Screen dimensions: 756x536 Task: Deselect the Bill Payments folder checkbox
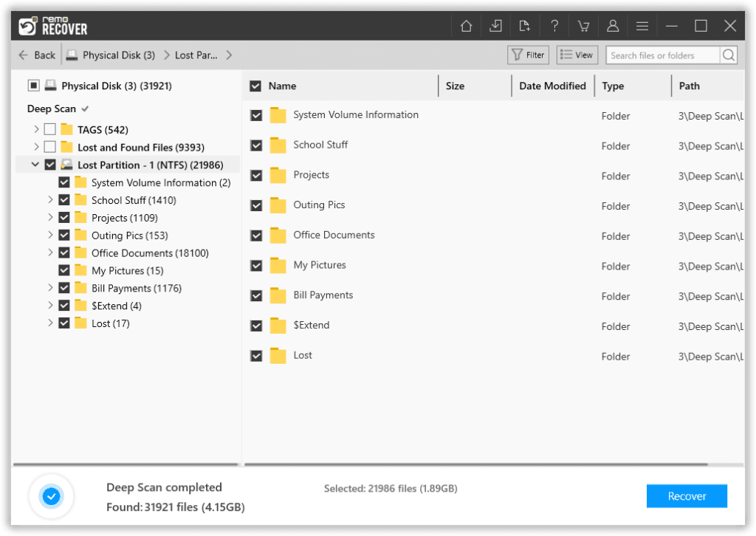(64, 288)
